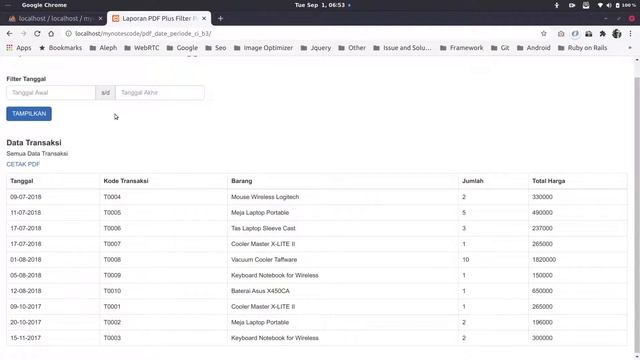The width and height of the screenshot is (640, 360).
Task: Open the Chrome extensions puzzle icon
Action: tap(602, 33)
